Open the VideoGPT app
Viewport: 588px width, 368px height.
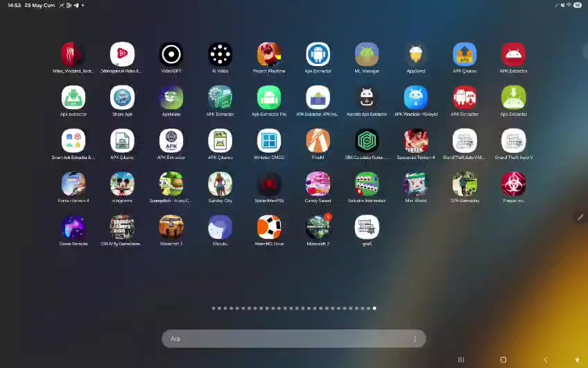coord(171,55)
